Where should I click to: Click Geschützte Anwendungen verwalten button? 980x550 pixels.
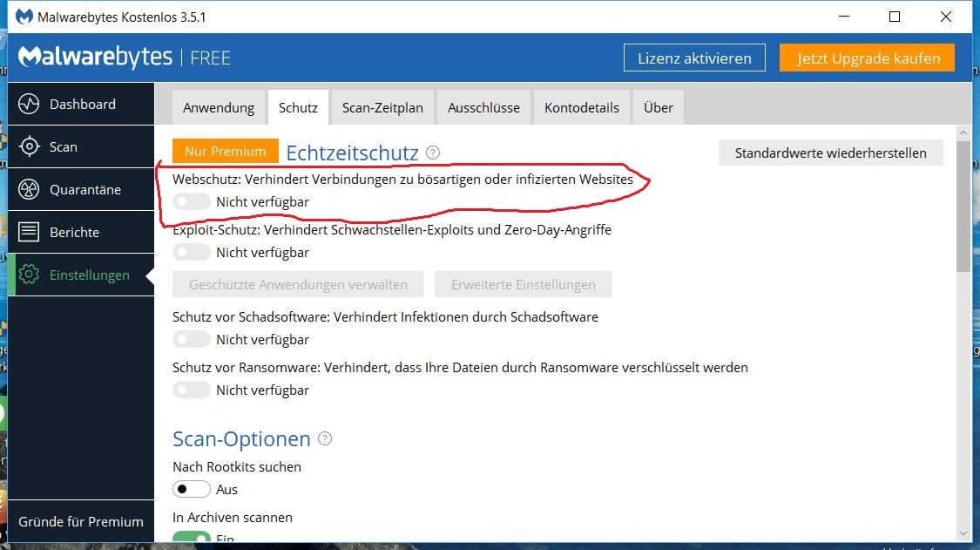[298, 284]
